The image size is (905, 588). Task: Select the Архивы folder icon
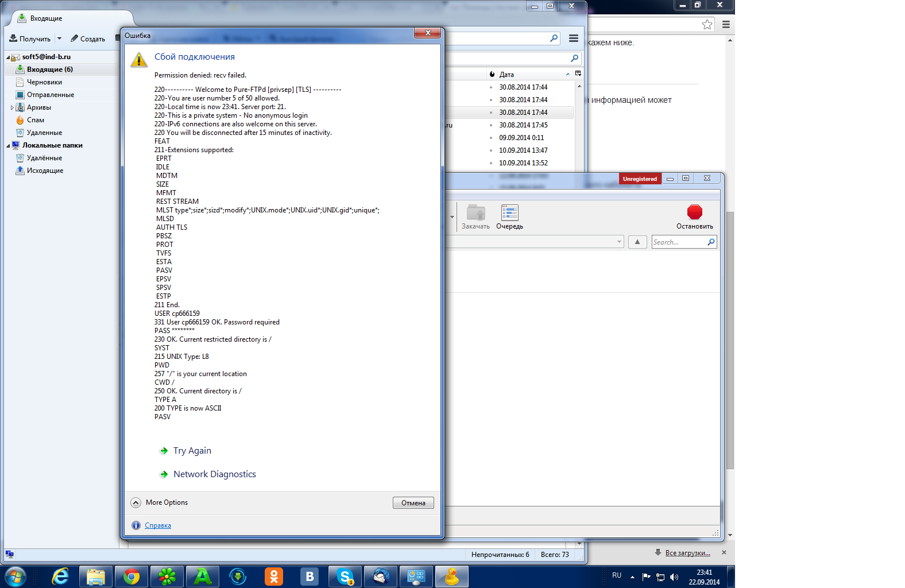pyautogui.click(x=20, y=107)
